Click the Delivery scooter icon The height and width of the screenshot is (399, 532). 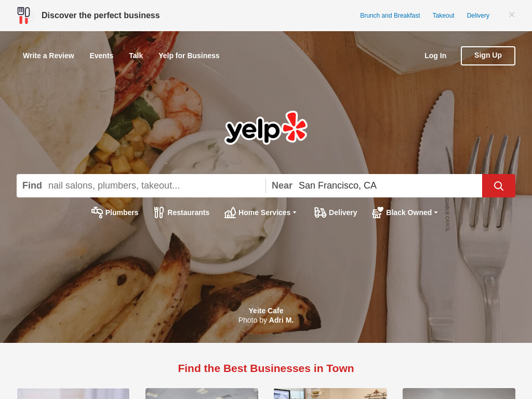[x=320, y=212]
